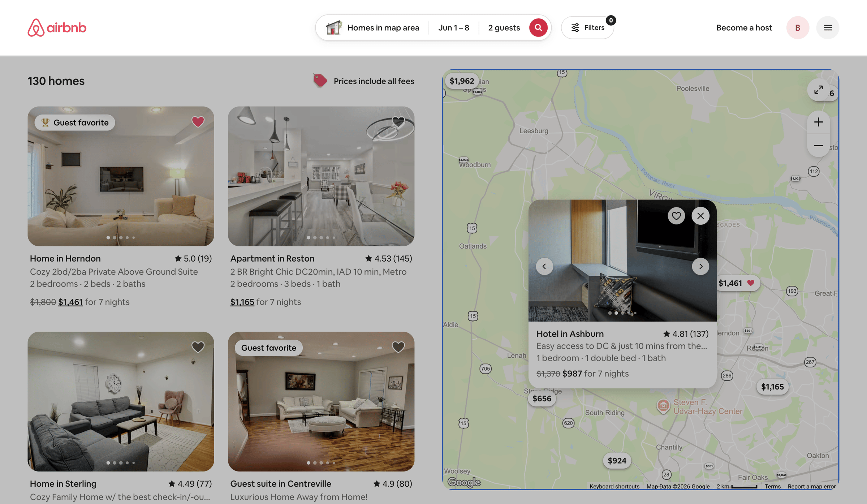
Task: Show previous photo in Ashburn hotel card
Action: click(544, 266)
